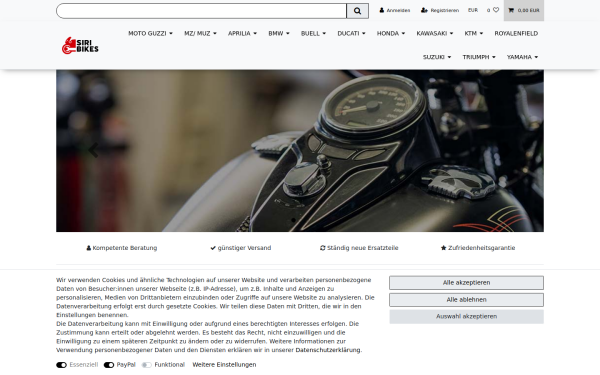Open the TRIUMPH category menu
Viewport: 600px width, 375px height.
[479, 57]
